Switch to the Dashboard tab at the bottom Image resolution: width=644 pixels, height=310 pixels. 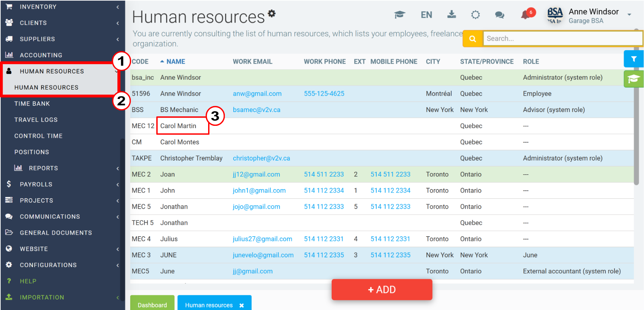tap(152, 304)
